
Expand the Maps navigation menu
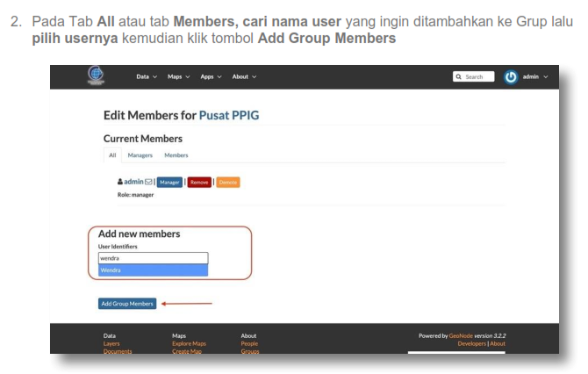point(178,76)
